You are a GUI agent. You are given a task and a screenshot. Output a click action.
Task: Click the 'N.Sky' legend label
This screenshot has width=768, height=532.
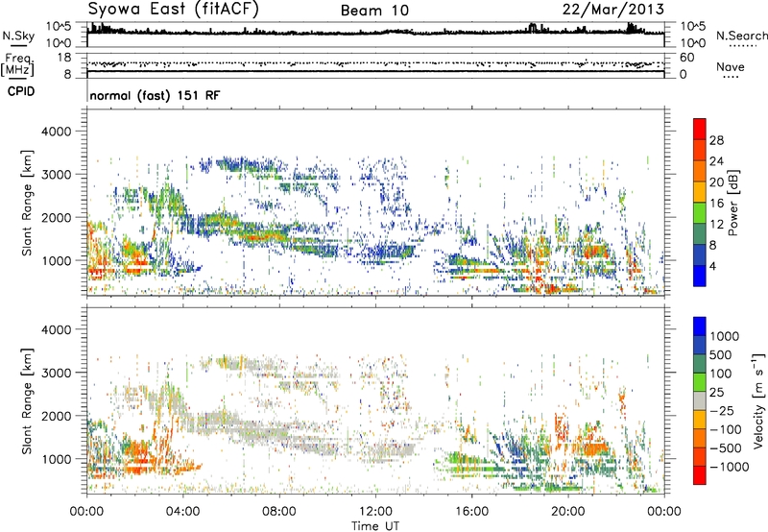point(18,36)
